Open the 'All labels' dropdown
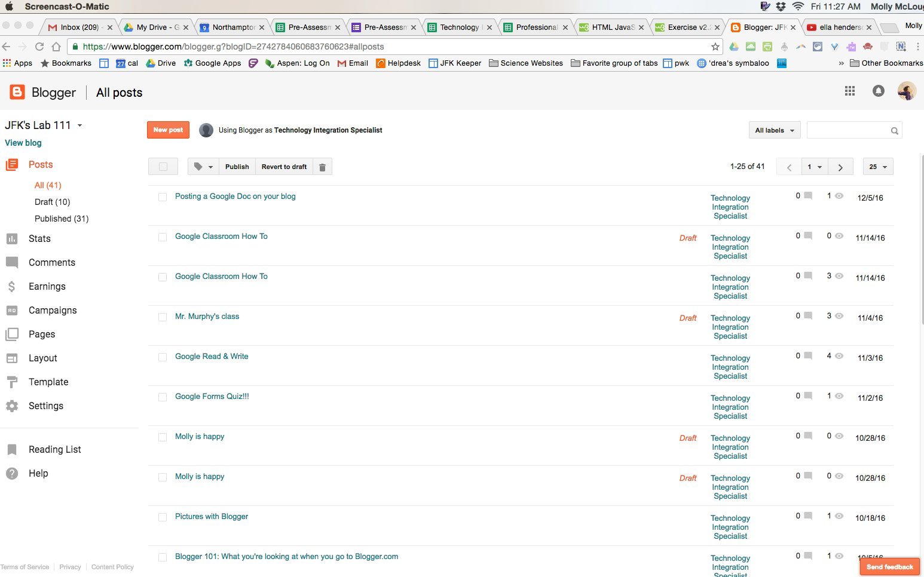 coord(774,130)
